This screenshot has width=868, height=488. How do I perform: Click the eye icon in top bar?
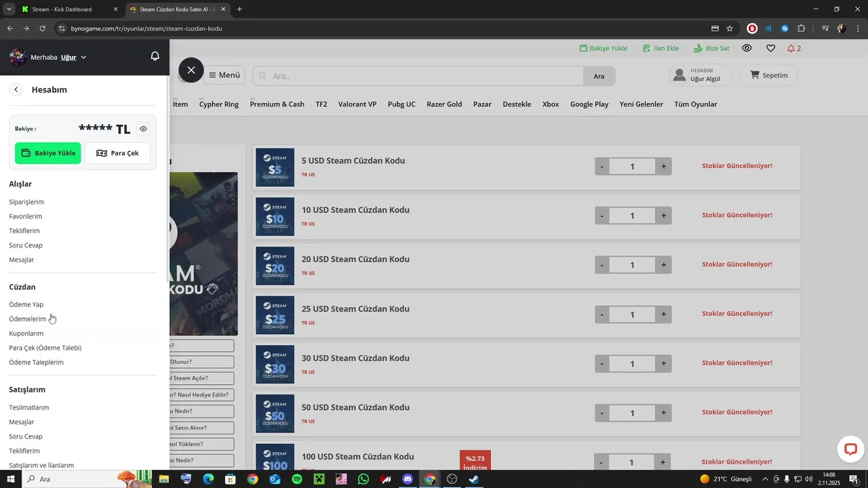(747, 48)
